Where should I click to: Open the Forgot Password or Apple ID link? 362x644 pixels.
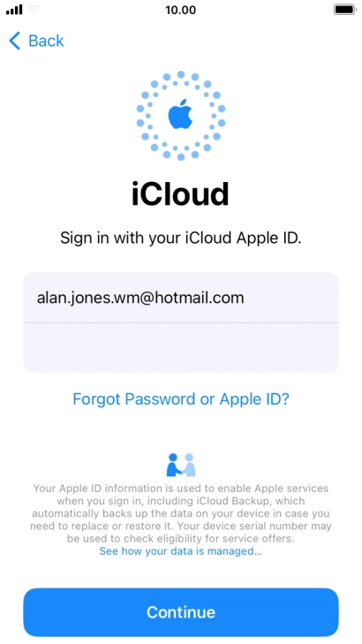pos(181,398)
